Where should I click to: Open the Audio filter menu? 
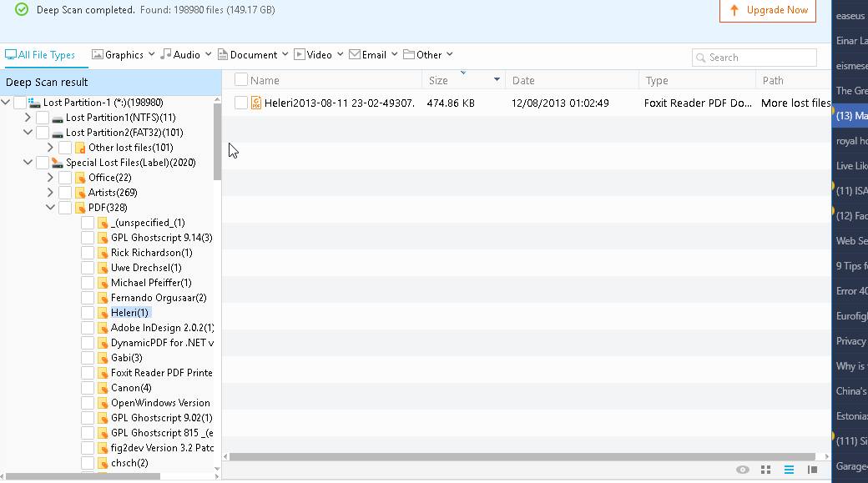click(186, 55)
